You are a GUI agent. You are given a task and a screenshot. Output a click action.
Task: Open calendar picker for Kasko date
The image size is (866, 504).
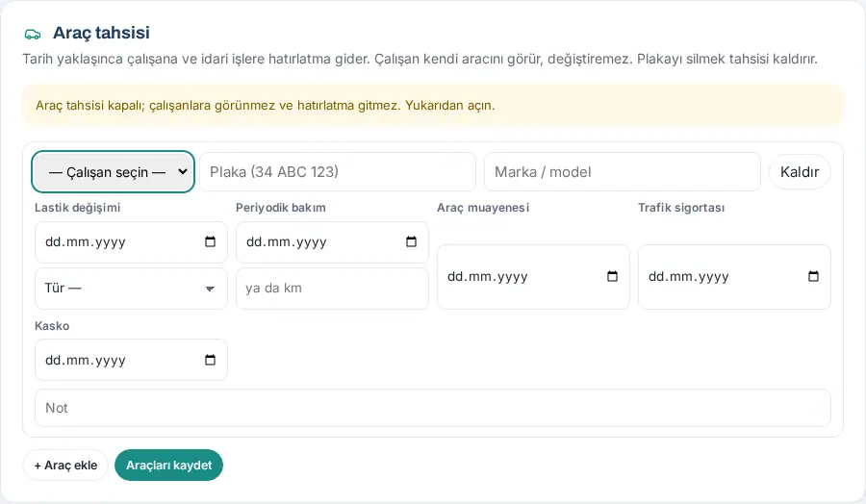pos(210,360)
